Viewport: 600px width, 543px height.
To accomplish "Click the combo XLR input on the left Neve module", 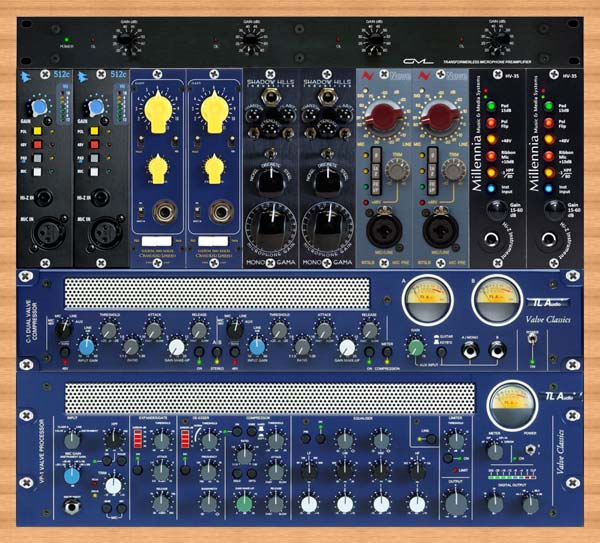I will tap(384, 231).
